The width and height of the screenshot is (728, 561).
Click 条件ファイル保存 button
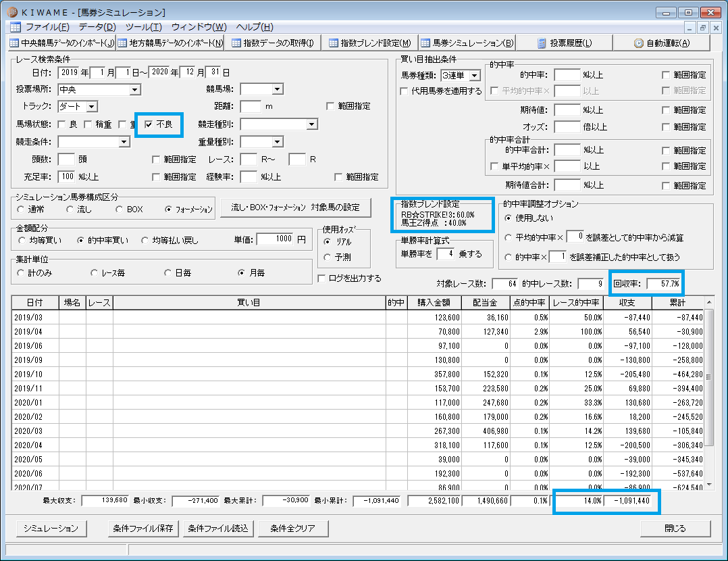click(x=143, y=529)
